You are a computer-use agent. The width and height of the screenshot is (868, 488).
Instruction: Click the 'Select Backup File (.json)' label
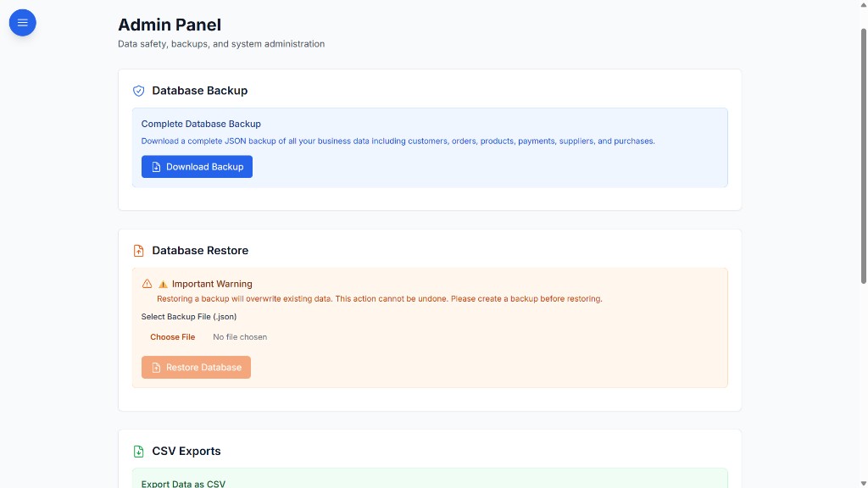click(x=189, y=317)
